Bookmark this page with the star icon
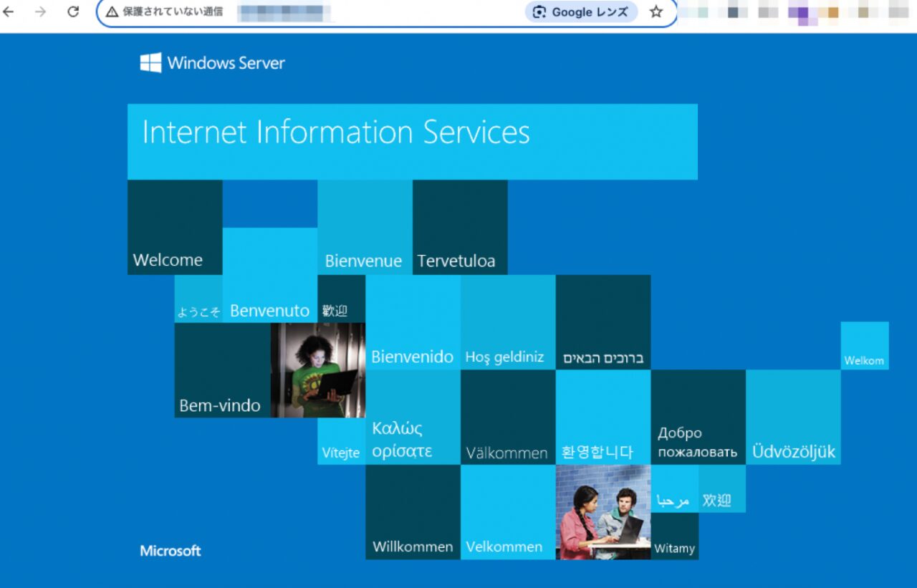Image resolution: width=917 pixels, height=588 pixels. tap(656, 12)
